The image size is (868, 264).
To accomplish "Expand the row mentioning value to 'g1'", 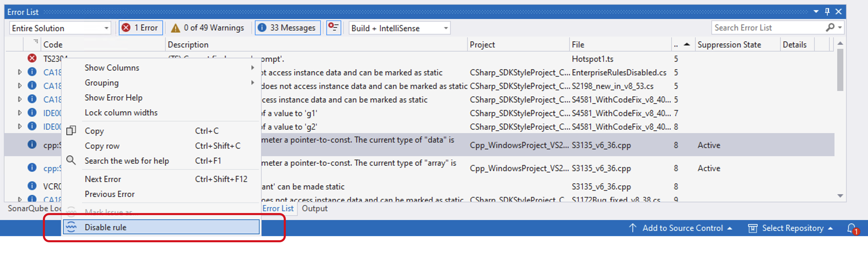I will (x=20, y=113).
